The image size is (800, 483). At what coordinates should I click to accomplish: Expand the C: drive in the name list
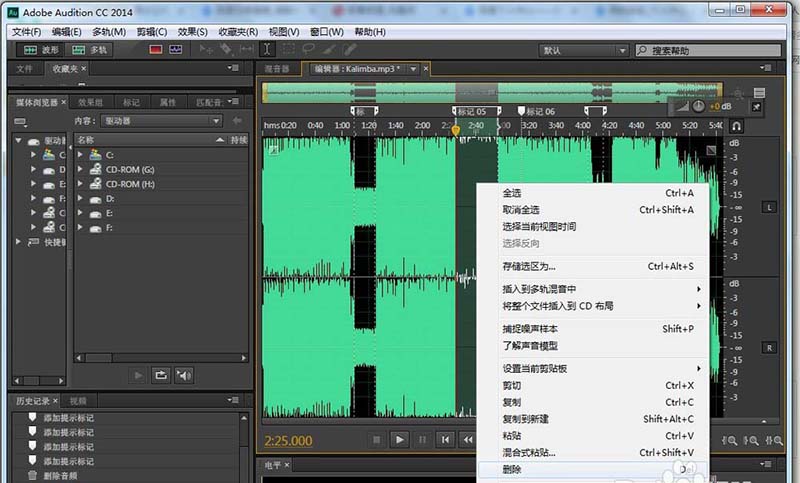80,154
